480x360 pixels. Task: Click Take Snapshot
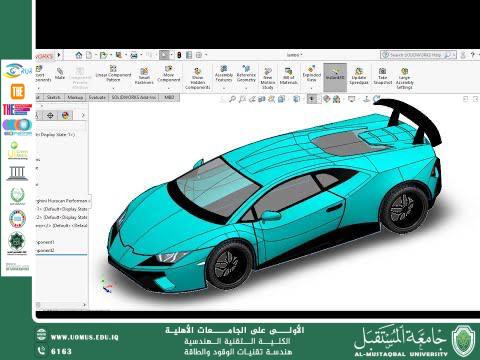click(x=382, y=76)
